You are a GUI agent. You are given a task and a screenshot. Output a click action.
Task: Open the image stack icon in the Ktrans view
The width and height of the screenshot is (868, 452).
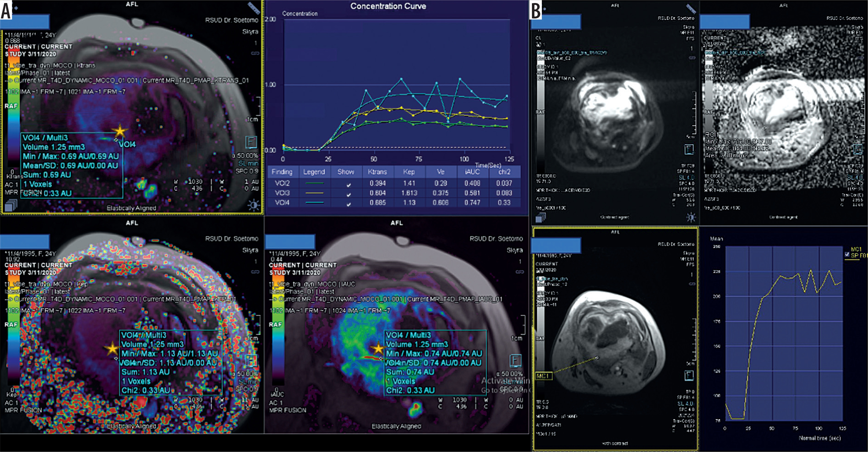pos(11,205)
